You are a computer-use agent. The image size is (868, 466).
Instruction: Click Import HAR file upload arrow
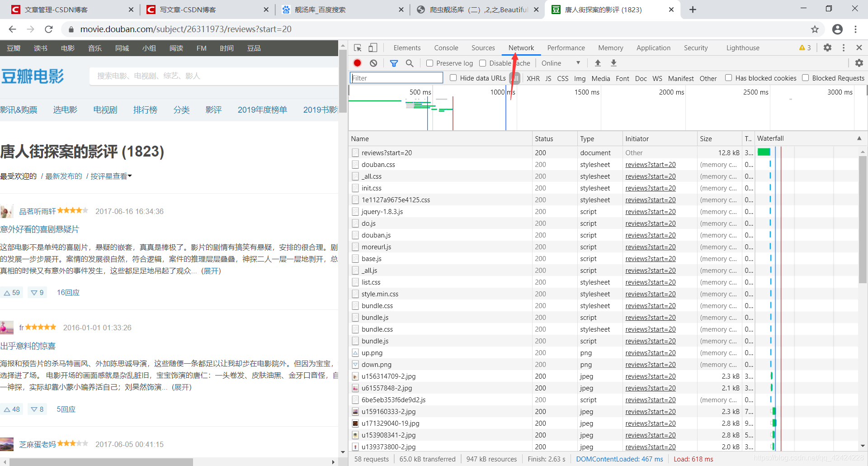coord(598,63)
